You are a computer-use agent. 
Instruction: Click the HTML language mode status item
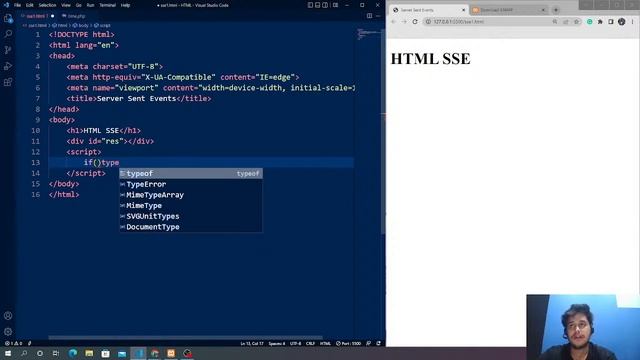(325, 343)
